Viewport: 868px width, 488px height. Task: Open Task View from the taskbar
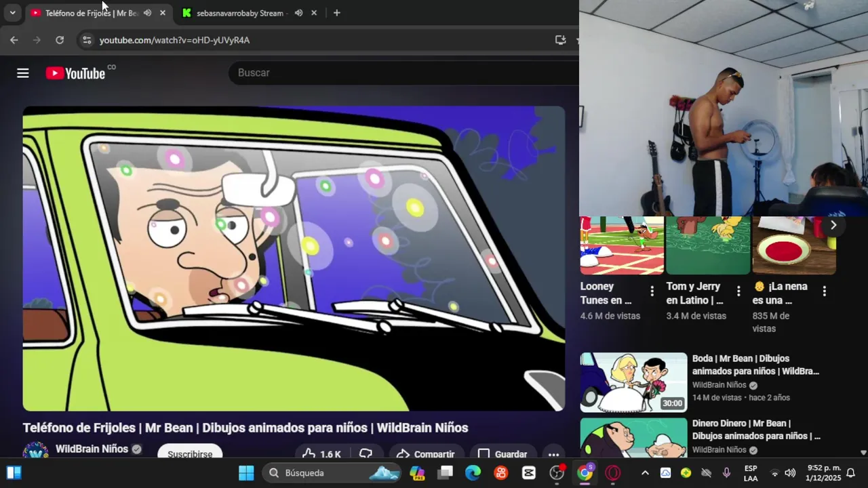pyautogui.click(x=445, y=473)
